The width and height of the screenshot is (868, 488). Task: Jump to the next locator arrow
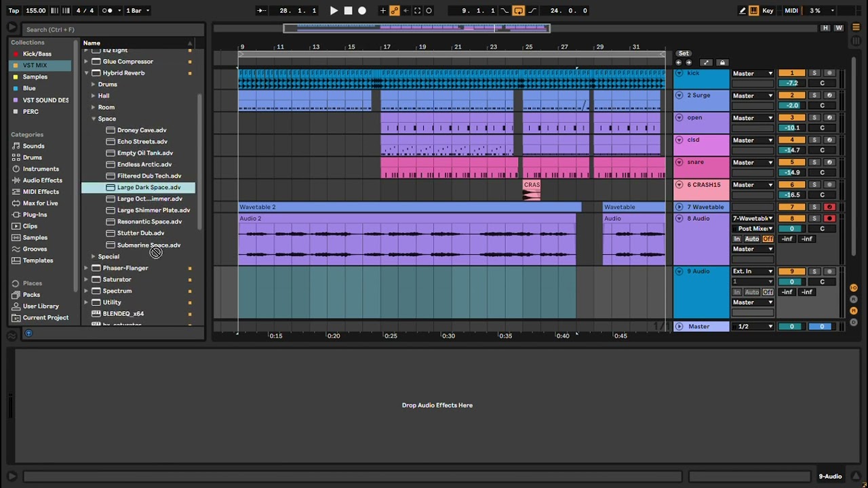tap(688, 62)
